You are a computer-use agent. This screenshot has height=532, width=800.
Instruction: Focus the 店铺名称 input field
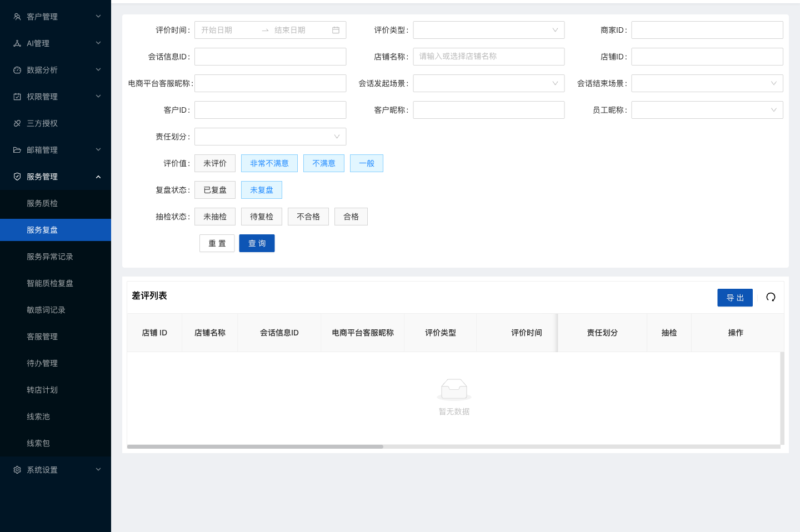tap(489, 57)
